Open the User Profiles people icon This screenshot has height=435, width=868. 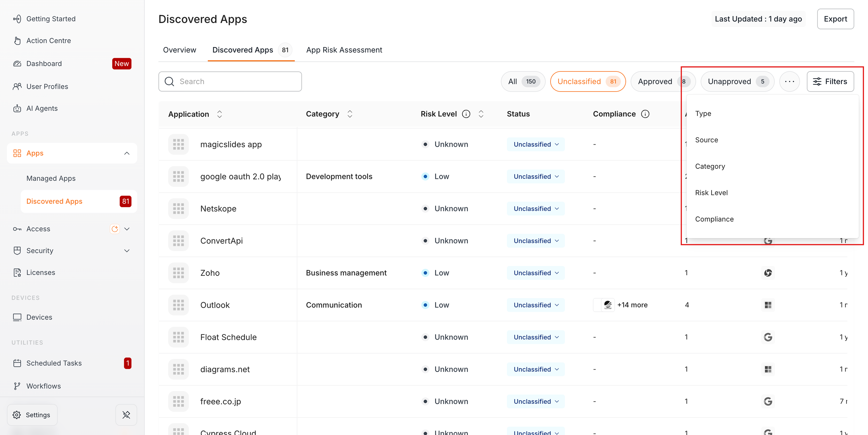[x=17, y=87]
